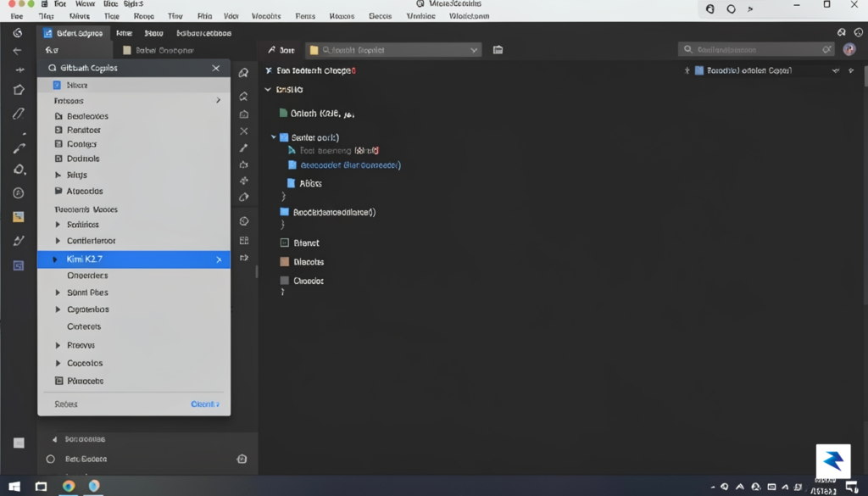The width and height of the screenshot is (868, 496).
Task: Click the brown swatch next to Dlaootts
Action: pos(285,262)
